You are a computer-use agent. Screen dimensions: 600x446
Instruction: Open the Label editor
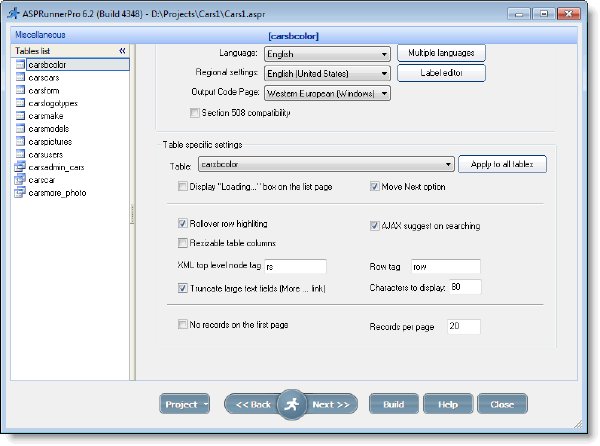(441, 73)
